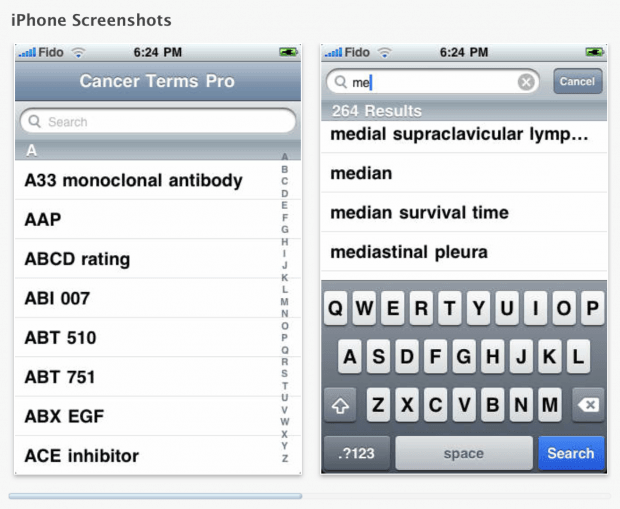Cancel the search
The height and width of the screenshot is (509, 620).
point(577,82)
